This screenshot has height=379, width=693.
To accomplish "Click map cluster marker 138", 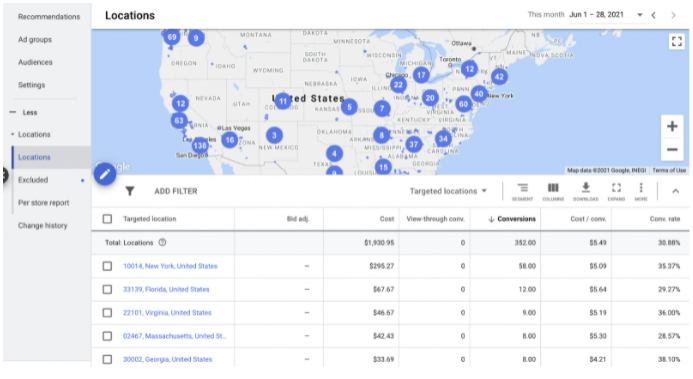I will click(x=200, y=145).
